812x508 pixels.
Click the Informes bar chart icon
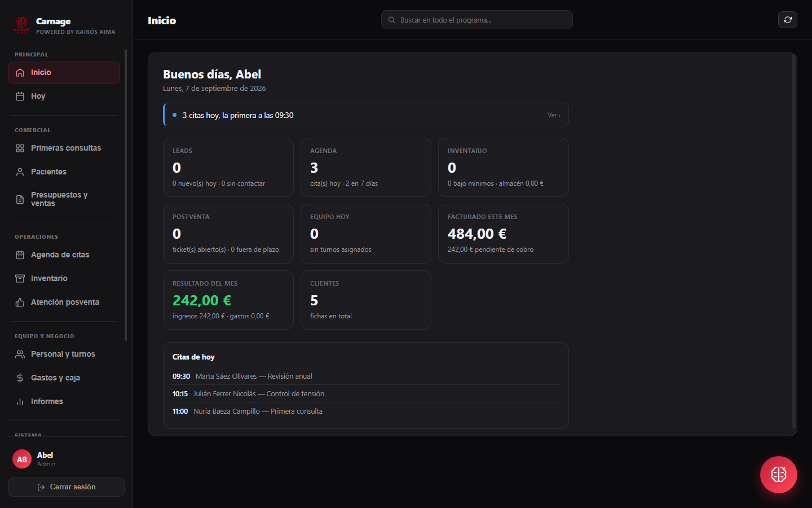click(x=20, y=402)
